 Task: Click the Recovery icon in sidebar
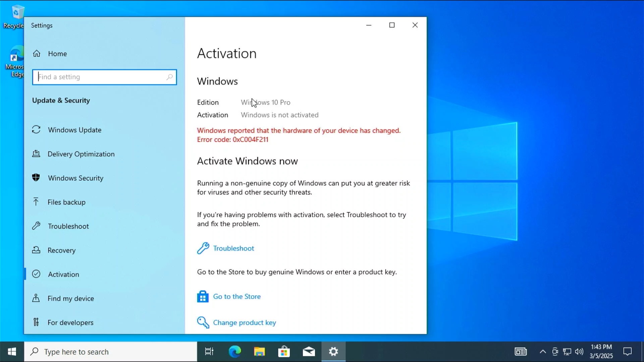click(36, 250)
